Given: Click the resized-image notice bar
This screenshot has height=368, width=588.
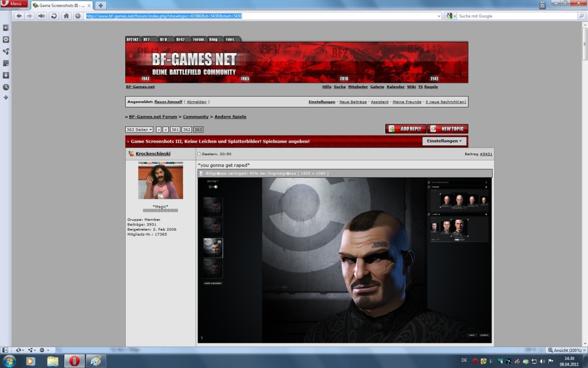Looking at the screenshot, I should tap(345, 174).
